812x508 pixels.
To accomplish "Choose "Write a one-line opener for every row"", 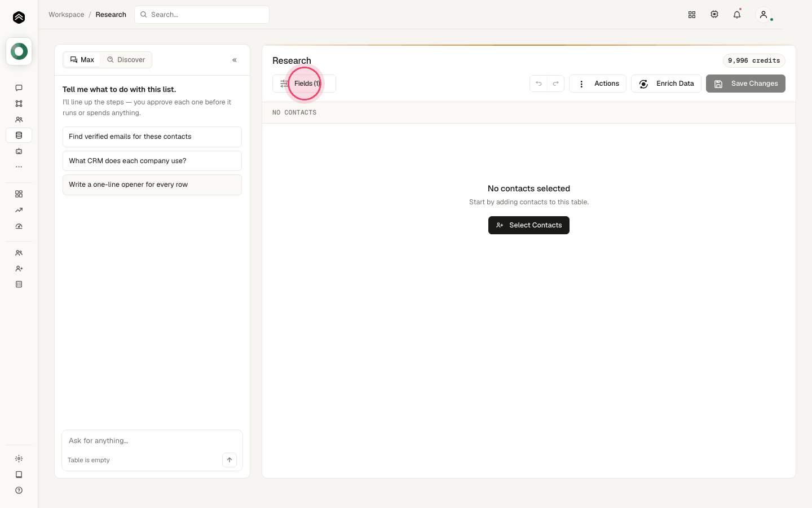I will click(x=152, y=185).
